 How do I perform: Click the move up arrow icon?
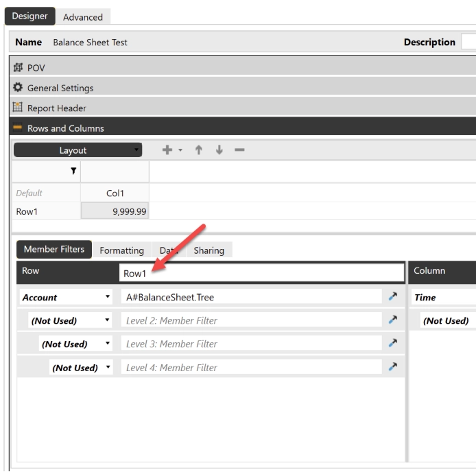198,150
